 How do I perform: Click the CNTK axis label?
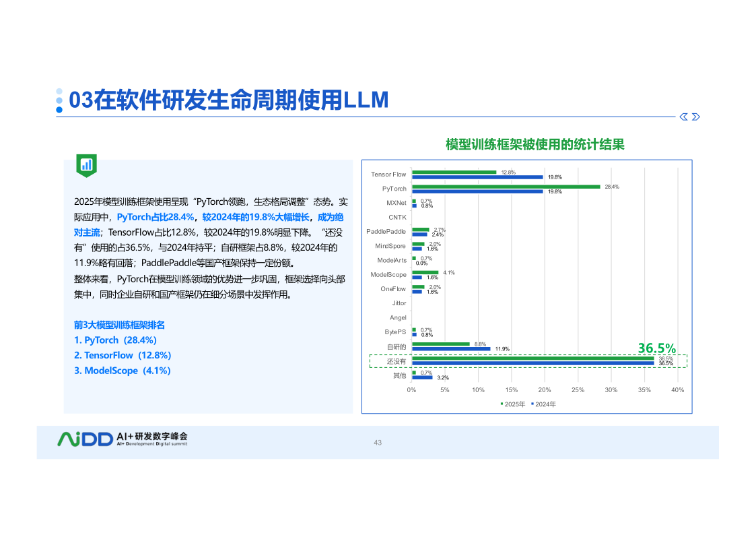coord(397,217)
